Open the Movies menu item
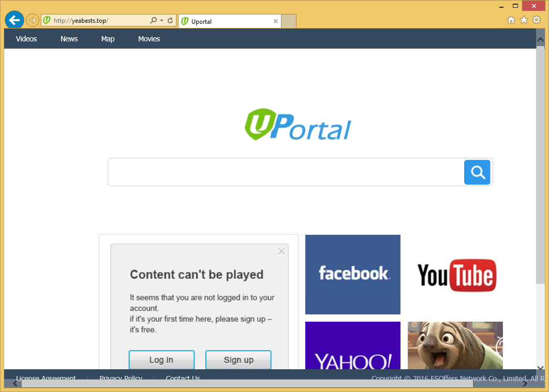Screen dimensions: 549x392 (x=149, y=39)
